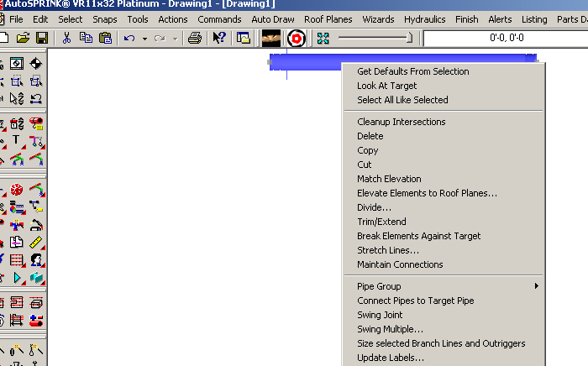Click Trim/Extend in the context menu
The image size is (588, 366).
(381, 222)
